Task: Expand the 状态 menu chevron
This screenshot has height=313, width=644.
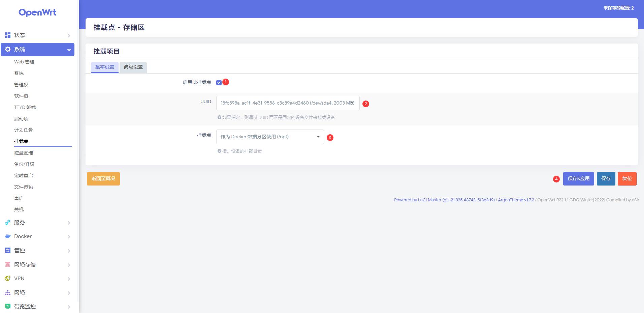Action: click(x=69, y=35)
